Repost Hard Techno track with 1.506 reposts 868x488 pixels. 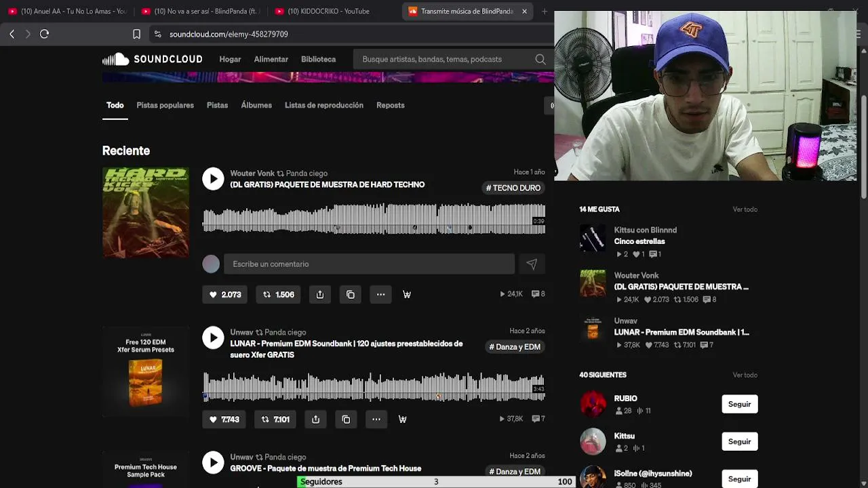click(279, 294)
